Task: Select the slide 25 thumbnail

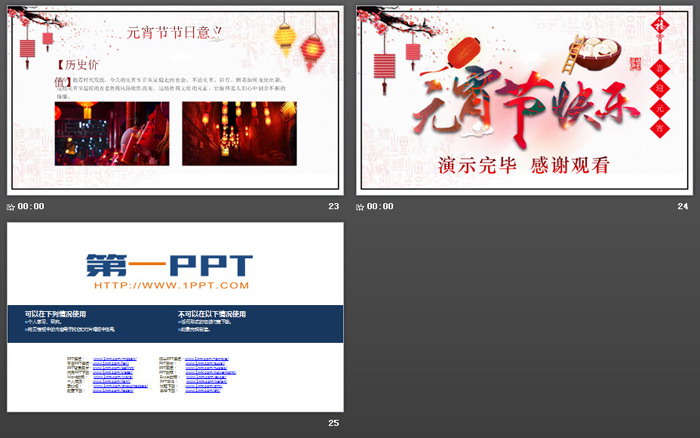Action: coord(175,316)
